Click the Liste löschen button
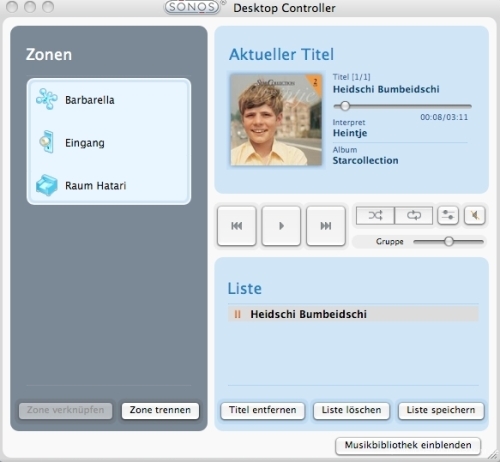This screenshot has width=500, height=462. click(x=351, y=410)
